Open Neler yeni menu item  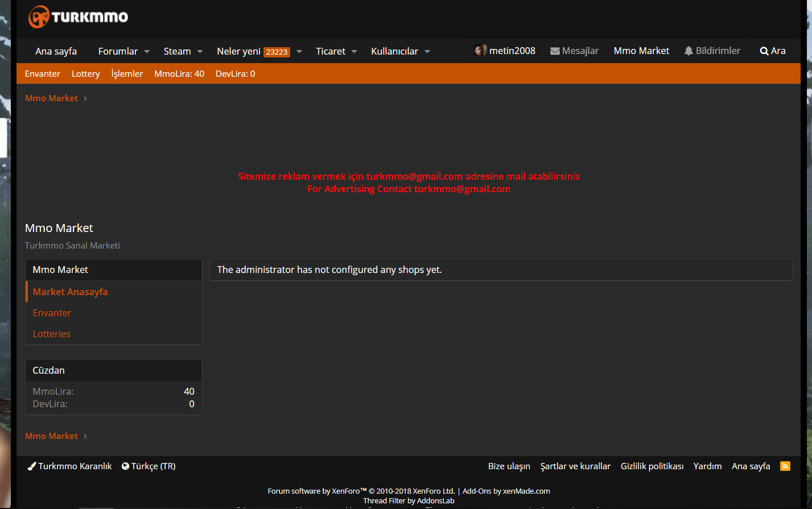tap(238, 51)
